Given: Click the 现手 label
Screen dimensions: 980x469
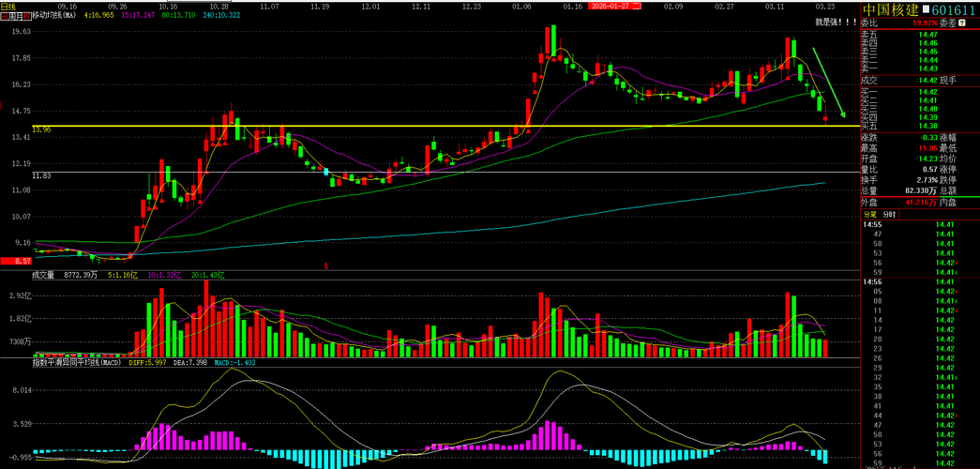Looking at the screenshot, I should 948,80.
